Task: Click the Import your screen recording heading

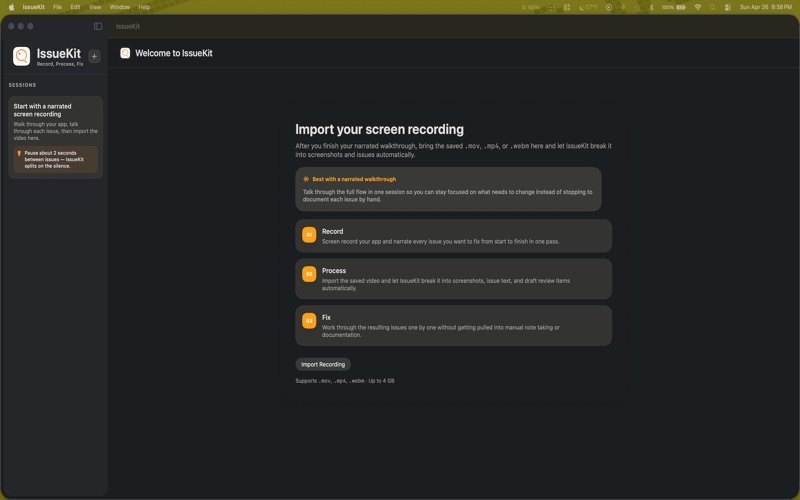Action: point(380,129)
